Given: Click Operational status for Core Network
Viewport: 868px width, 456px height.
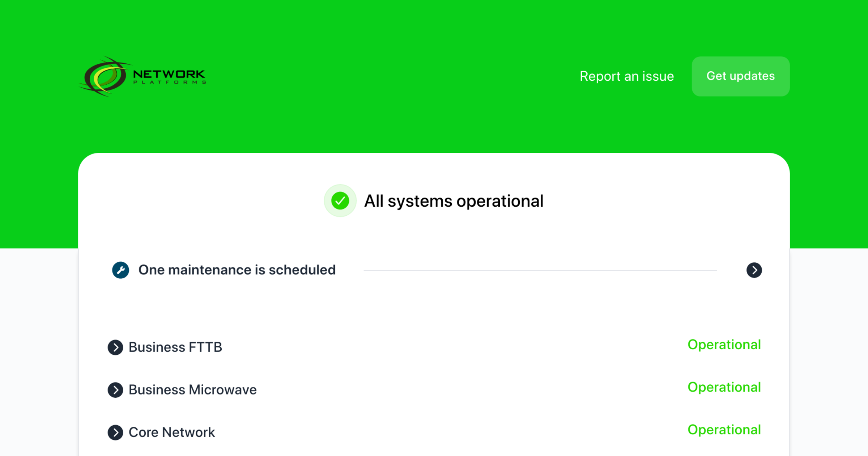Looking at the screenshot, I should click(724, 430).
